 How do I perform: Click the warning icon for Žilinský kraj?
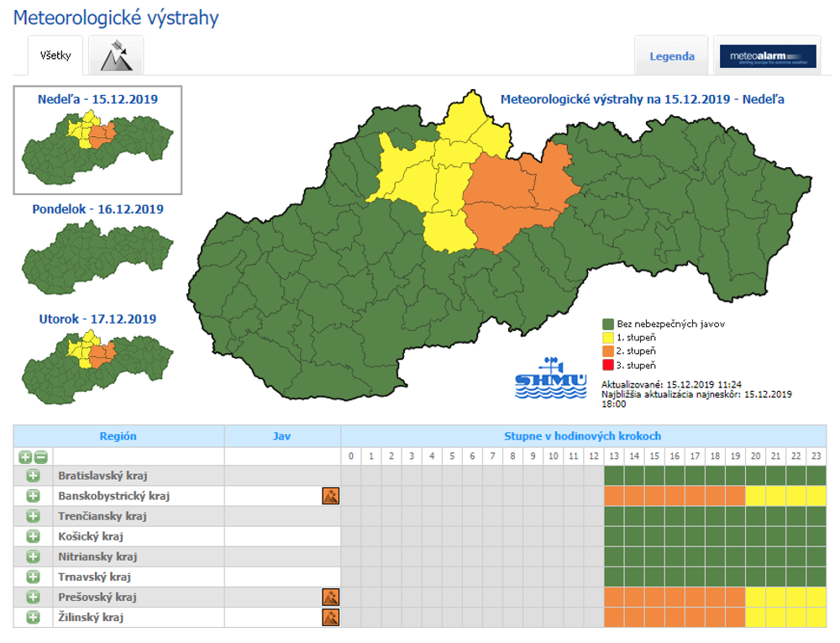click(x=331, y=618)
